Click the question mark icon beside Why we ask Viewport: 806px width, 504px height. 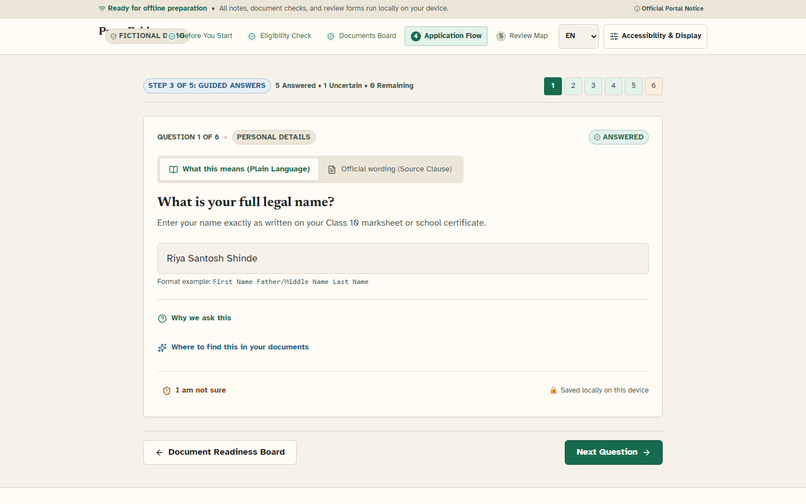(162, 318)
